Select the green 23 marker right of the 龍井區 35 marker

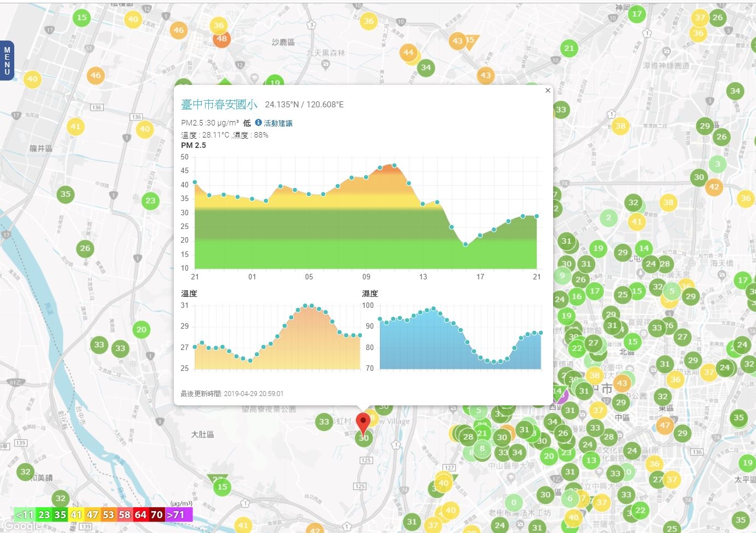click(151, 200)
